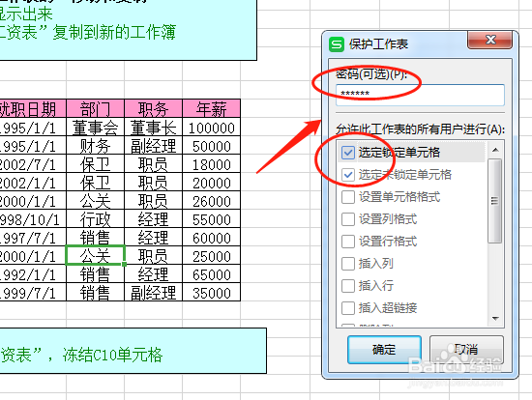Select the 65000 salary cell
This screenshot has width=532, height=400.
tap(212, 273)
